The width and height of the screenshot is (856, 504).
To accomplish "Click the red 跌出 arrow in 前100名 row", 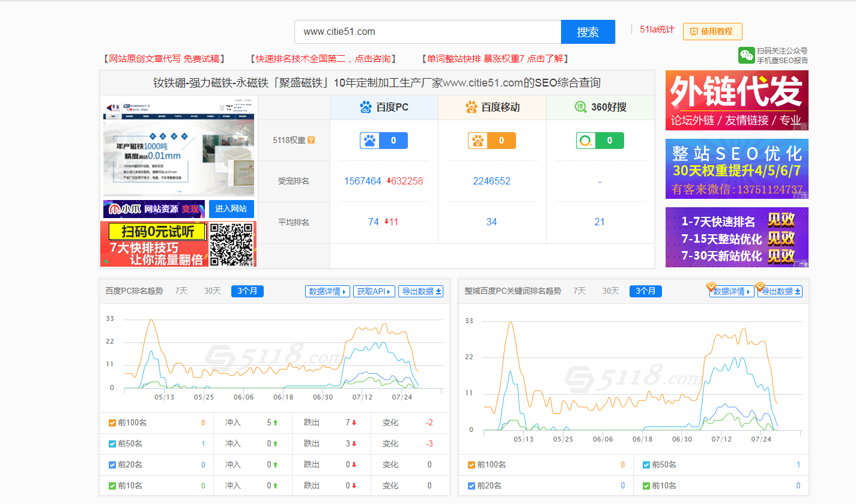I will click(354, 423).
